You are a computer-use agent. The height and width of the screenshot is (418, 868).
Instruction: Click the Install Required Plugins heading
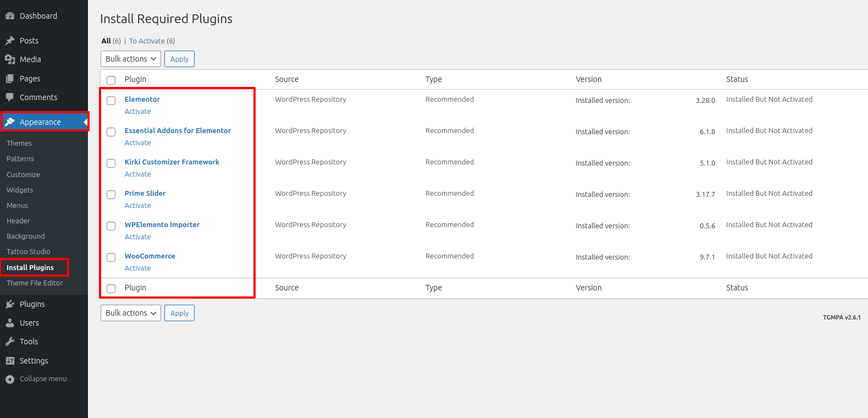[x=166, y=19]
